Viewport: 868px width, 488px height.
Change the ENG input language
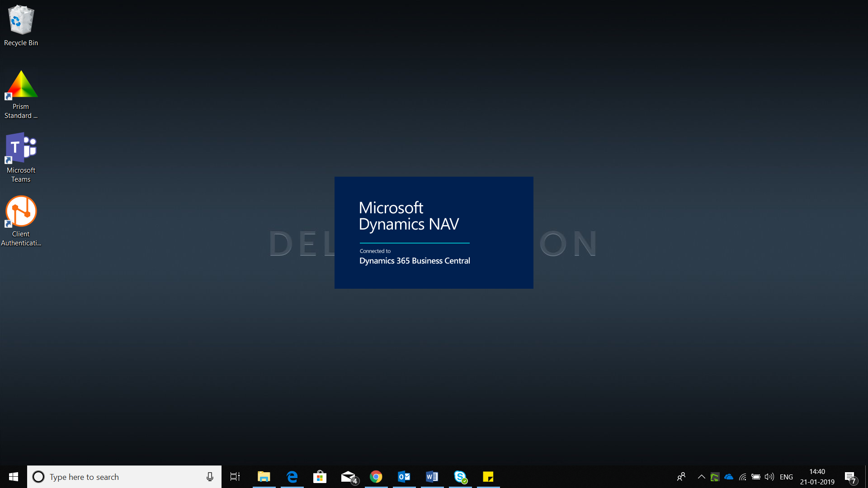(x=786, y=477)
